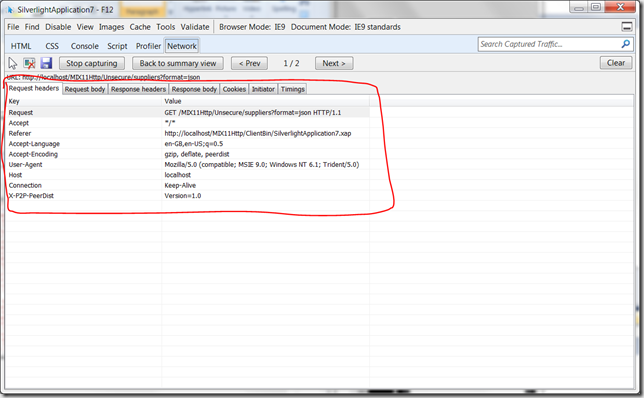
Task: Open the Images menu
Action: [111, 27]
